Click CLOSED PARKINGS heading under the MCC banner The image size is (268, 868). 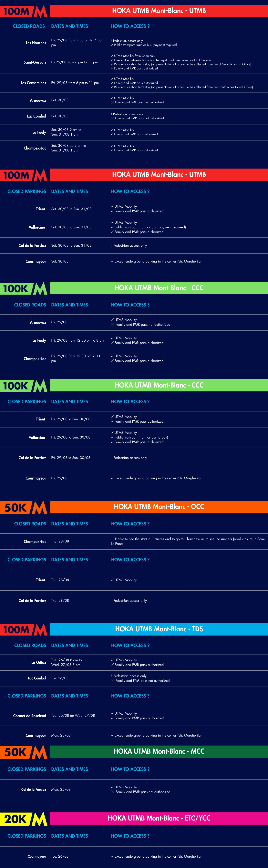27,769
